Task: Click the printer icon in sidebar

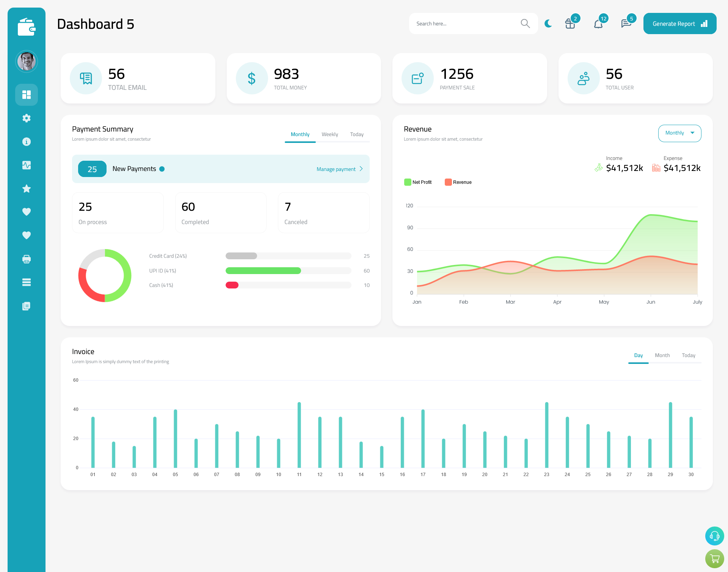Action: point(26,259)
